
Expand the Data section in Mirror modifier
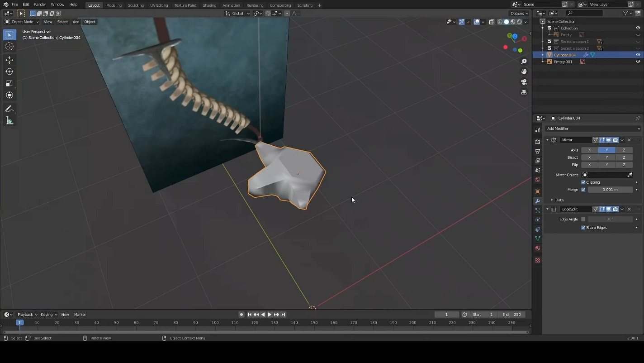(552, 200)
